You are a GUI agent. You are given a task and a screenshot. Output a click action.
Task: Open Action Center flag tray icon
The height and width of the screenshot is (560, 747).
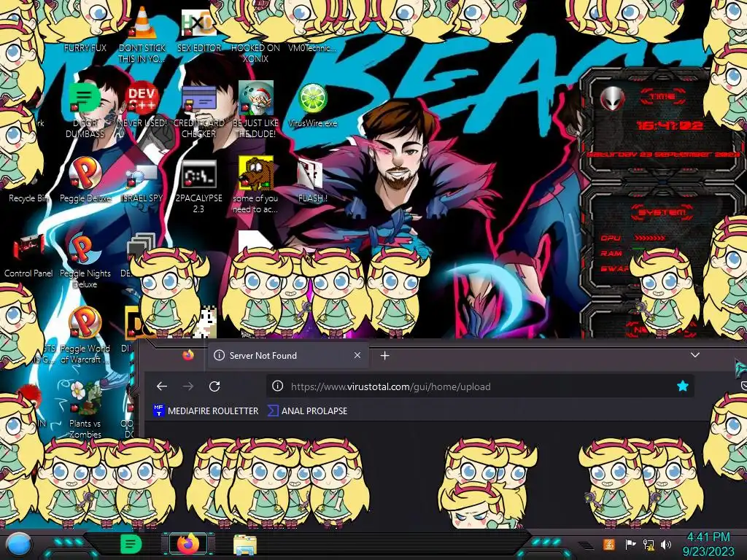(630, 544)
